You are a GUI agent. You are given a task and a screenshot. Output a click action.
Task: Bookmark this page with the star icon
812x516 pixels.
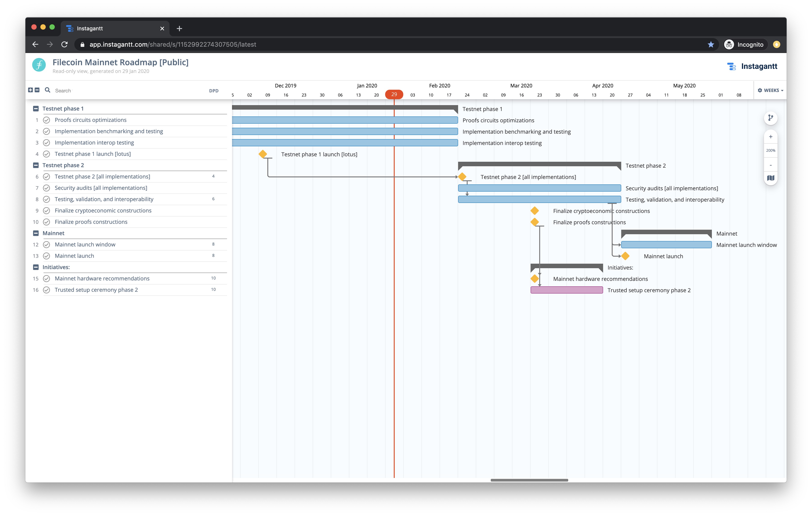point(711,44)
